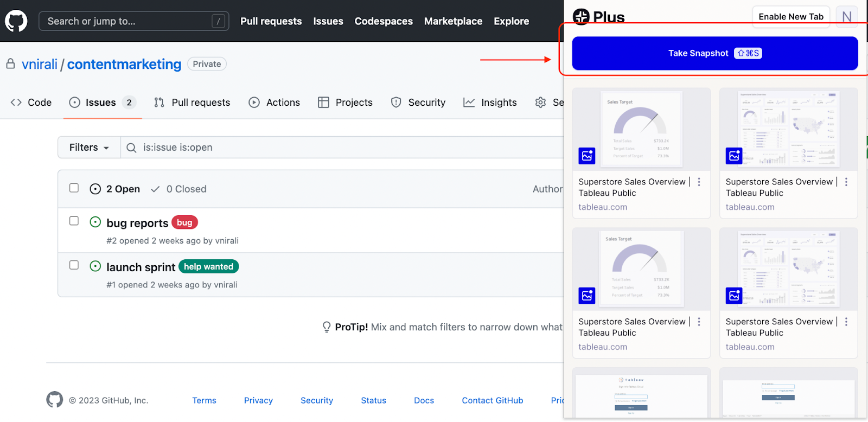Click the is:issue is:open filter field
Screen dimensions: 868x422
[342, 148]
